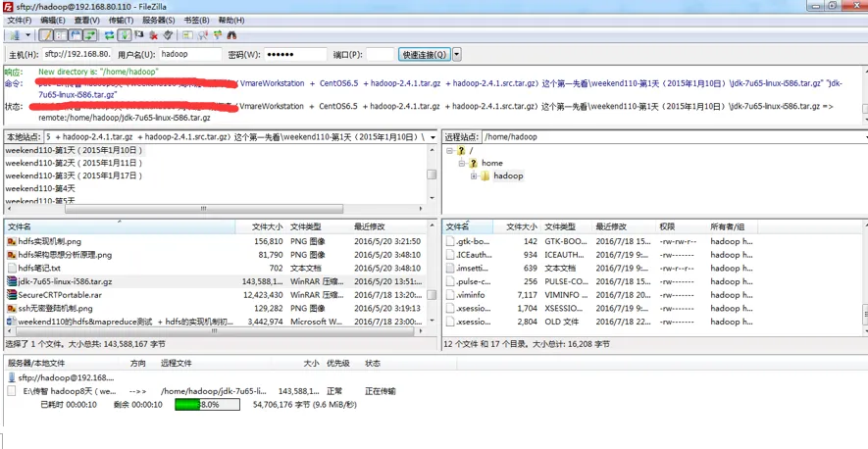
Task: Toggle the local directory tree display
Action: click(x=61, y=35)
